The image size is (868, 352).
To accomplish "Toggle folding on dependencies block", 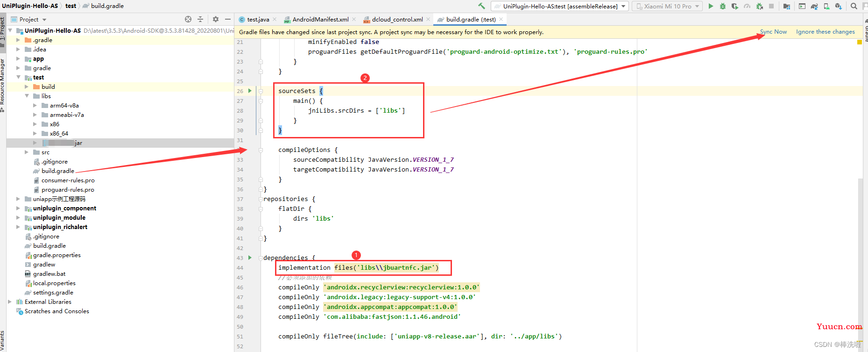I will pos(261,258).
